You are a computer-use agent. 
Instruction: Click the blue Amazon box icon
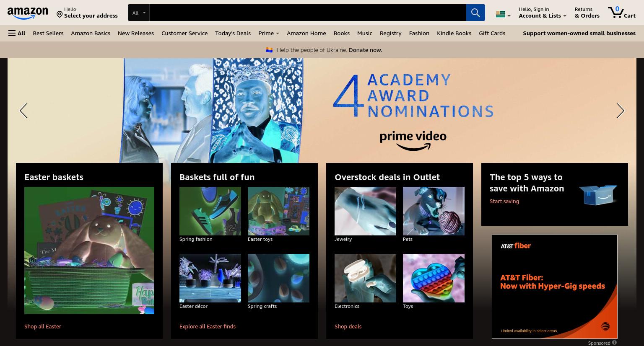click(598, 195)
